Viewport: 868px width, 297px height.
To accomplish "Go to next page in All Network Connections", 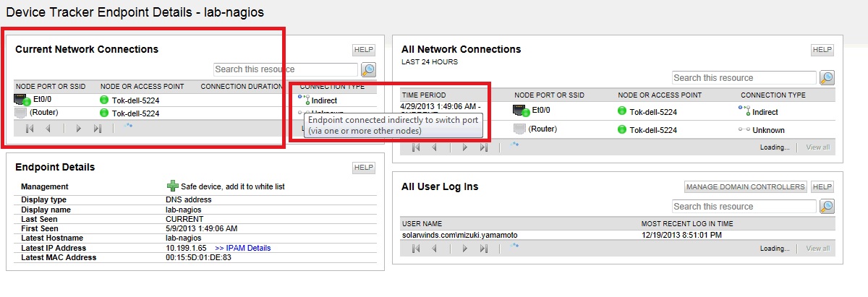I will point(464,147).
